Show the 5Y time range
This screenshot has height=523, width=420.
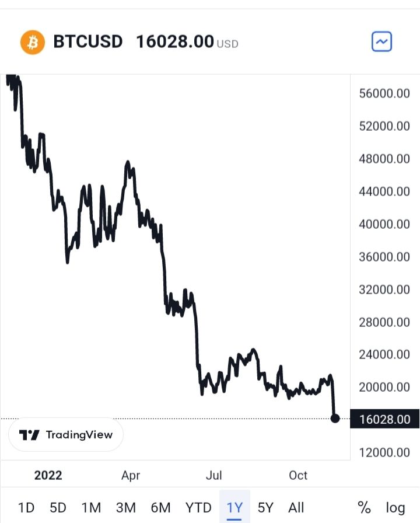265,507
